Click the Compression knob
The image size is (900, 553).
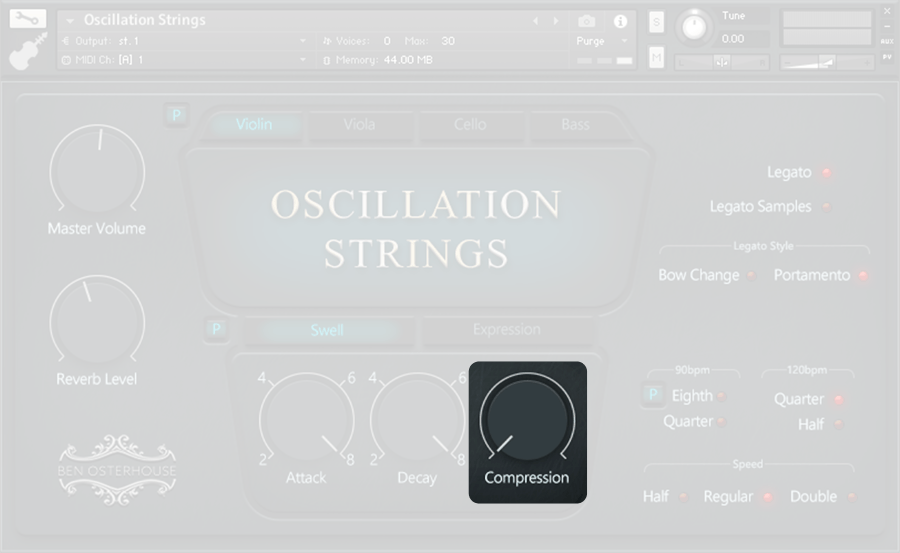pyautogui.click(x=527, y=419)
